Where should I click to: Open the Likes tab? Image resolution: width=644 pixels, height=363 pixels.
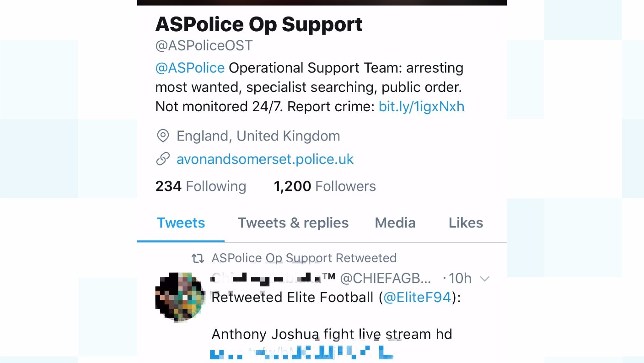coord(466,223)
